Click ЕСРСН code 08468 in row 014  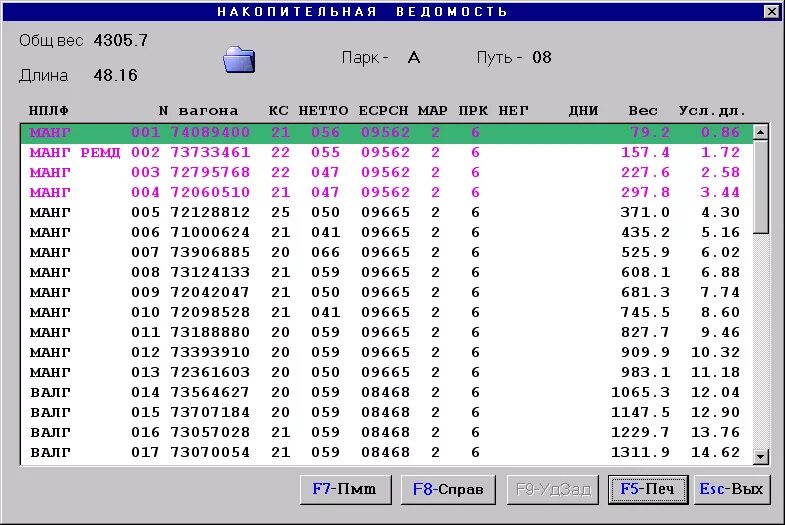(385, 393)
